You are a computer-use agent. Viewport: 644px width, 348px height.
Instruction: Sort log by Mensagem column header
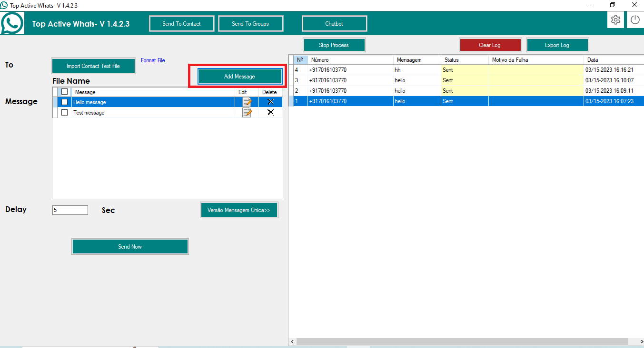(x=417, y=60)
